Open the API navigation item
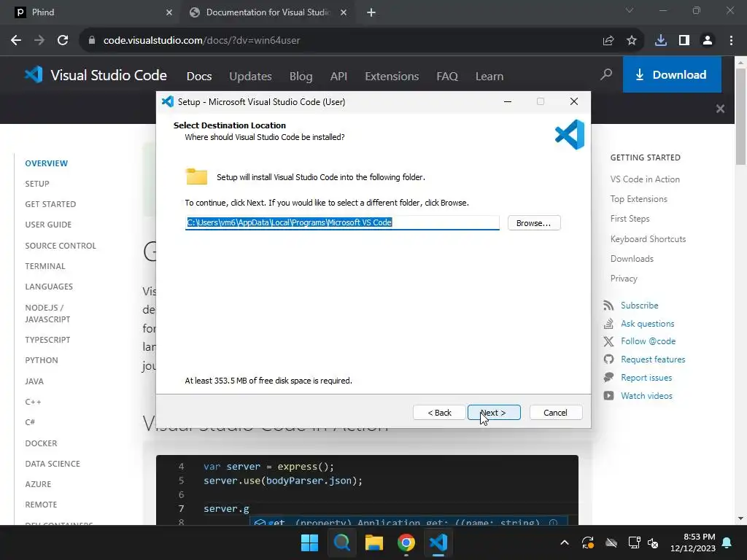Image resolution: width=747 pixels, height=560 pixels. tap(338, 76)
